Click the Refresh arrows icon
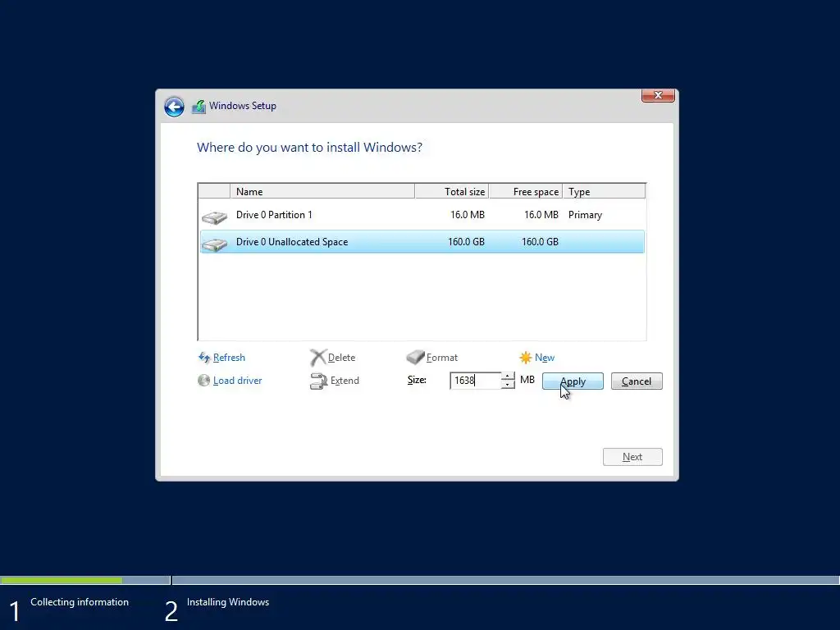The width and height of the screenshot is (840, 630). (x=204, y=358)
